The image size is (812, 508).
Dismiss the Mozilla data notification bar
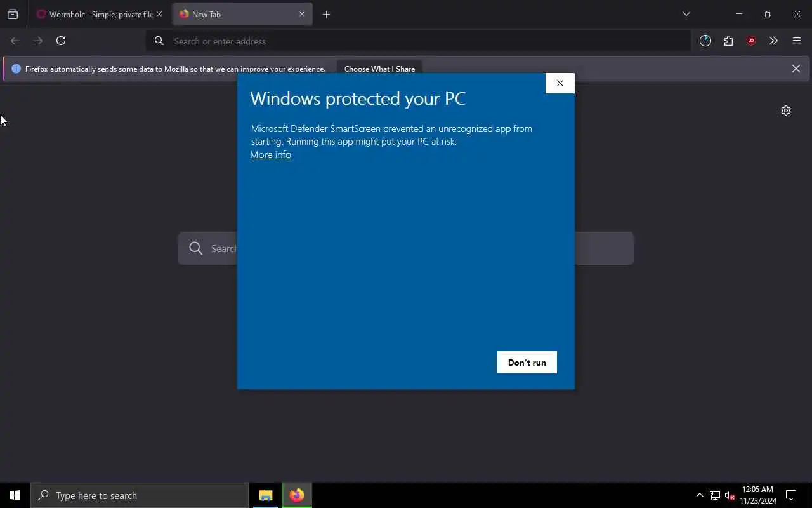tap(796, 69)
